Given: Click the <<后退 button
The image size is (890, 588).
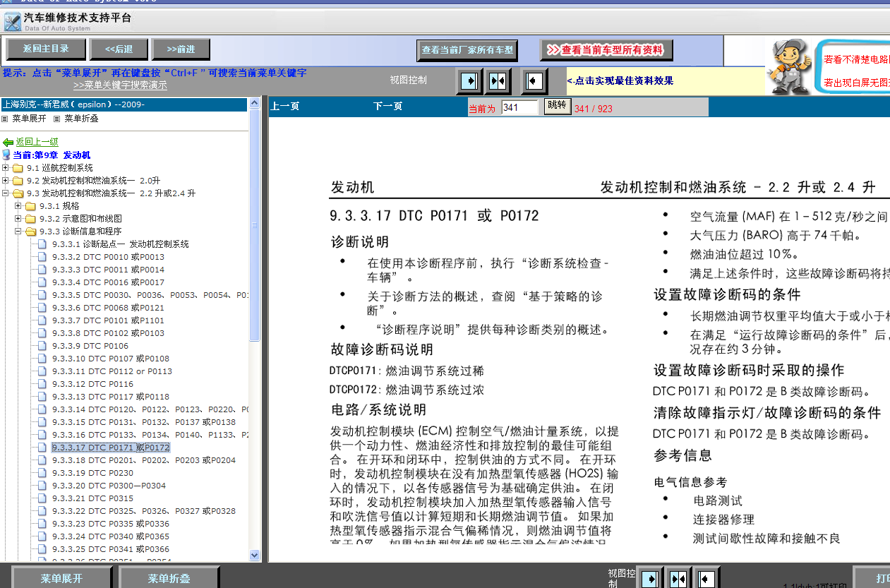Looking at the screenshot, I should coord(119,49).
